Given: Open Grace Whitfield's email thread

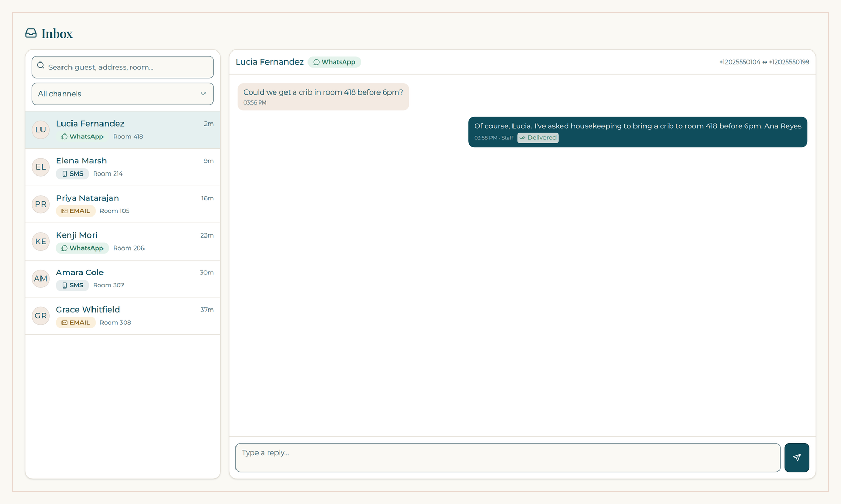Looking at the screenshot, I should click(x=122, y=316).
